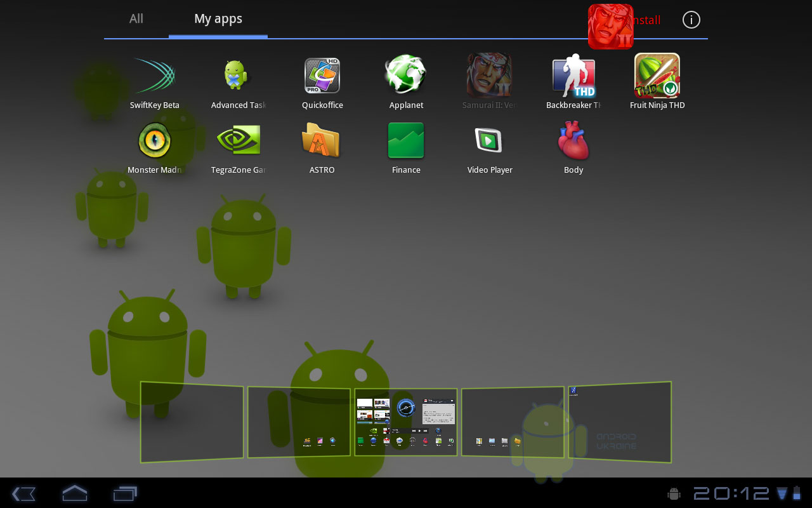Launch the Applanet app
The image size is (812, 508).
(406, 83)
